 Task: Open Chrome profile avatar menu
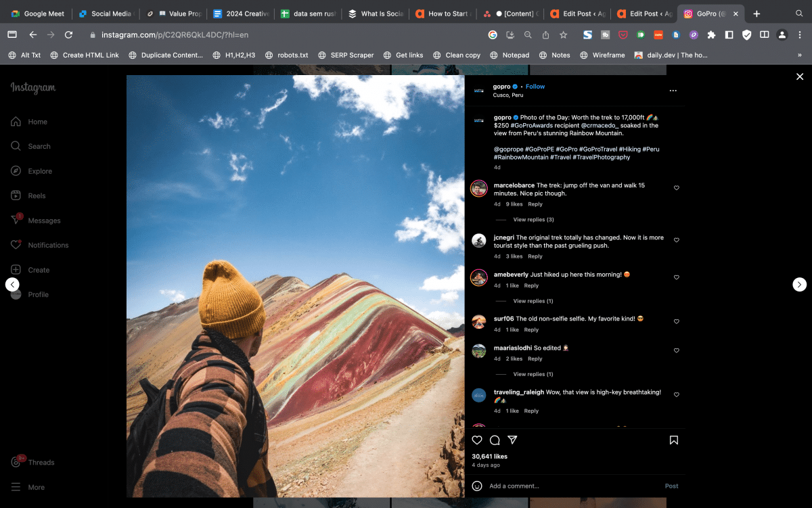[782, 34]
